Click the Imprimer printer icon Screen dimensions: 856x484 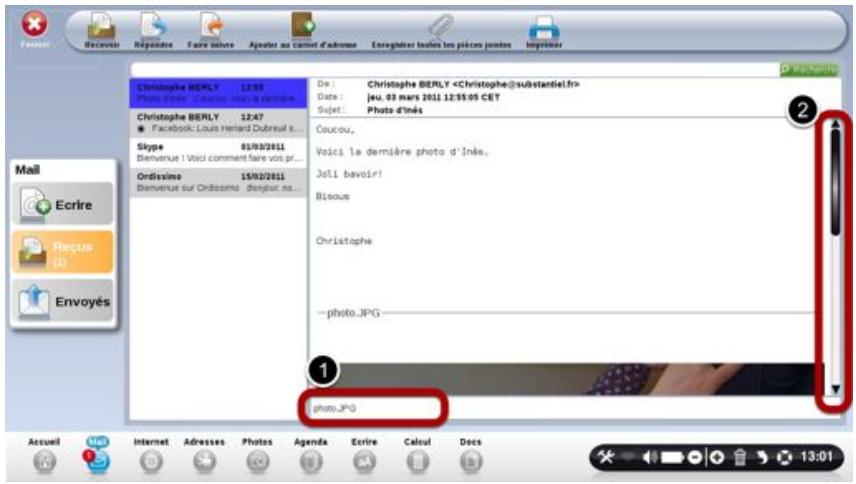tap(544, 27)
